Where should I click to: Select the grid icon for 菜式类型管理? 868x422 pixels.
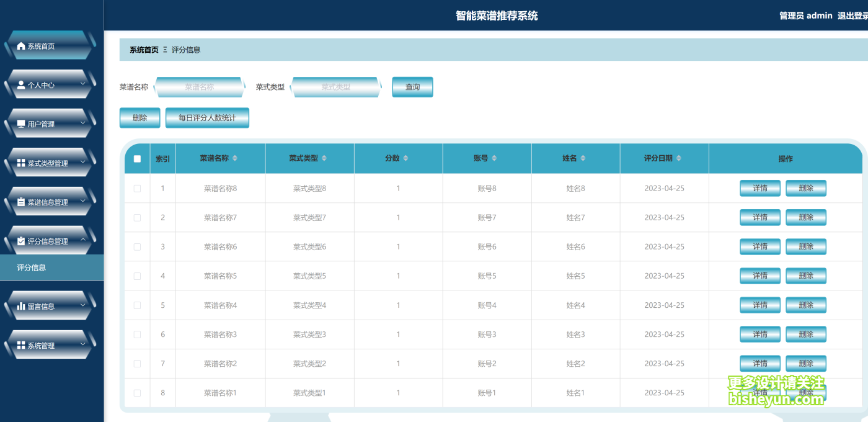tap(20, 161)
